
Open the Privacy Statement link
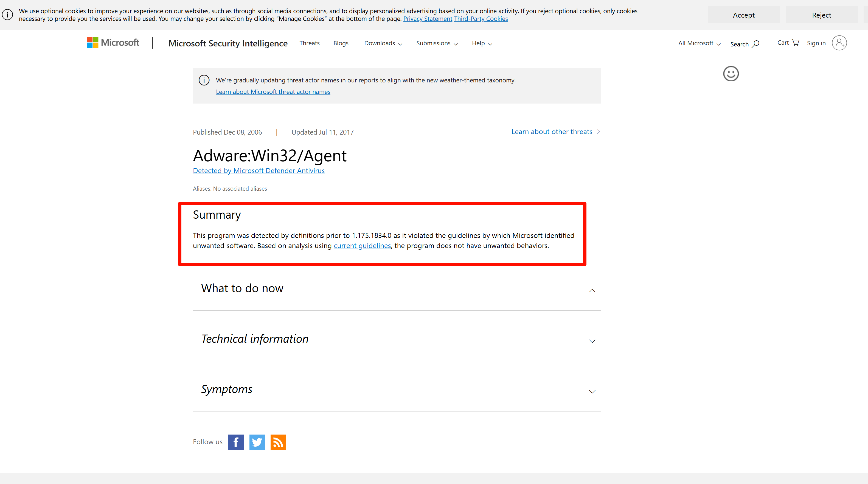pyautogui.click(x=428, y=19)
